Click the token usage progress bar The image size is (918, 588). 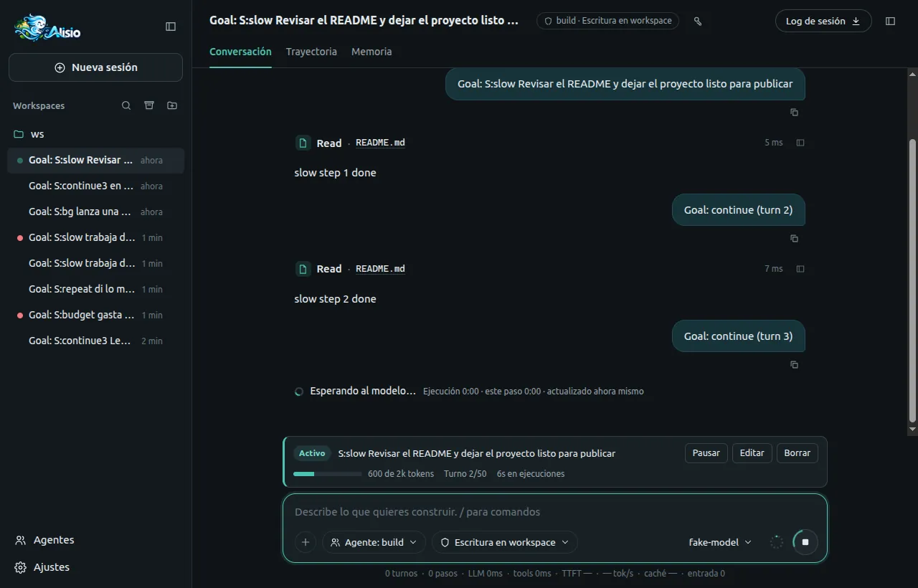point(327,474)
